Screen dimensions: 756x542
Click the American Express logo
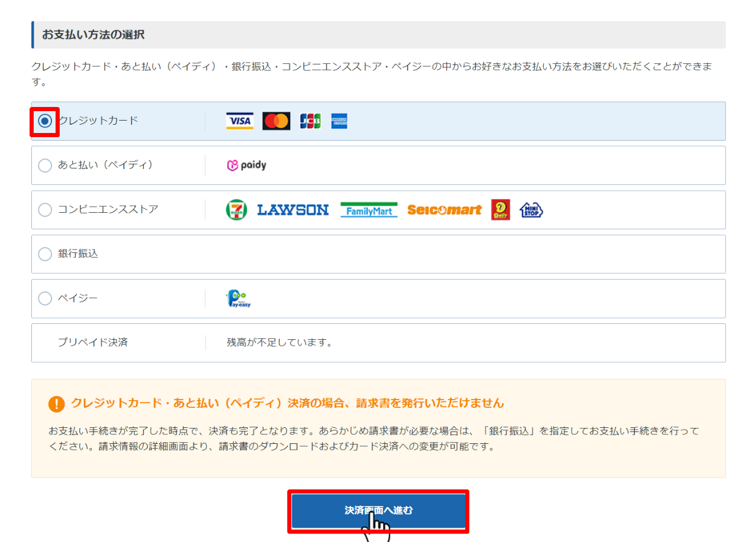[339, 121]
